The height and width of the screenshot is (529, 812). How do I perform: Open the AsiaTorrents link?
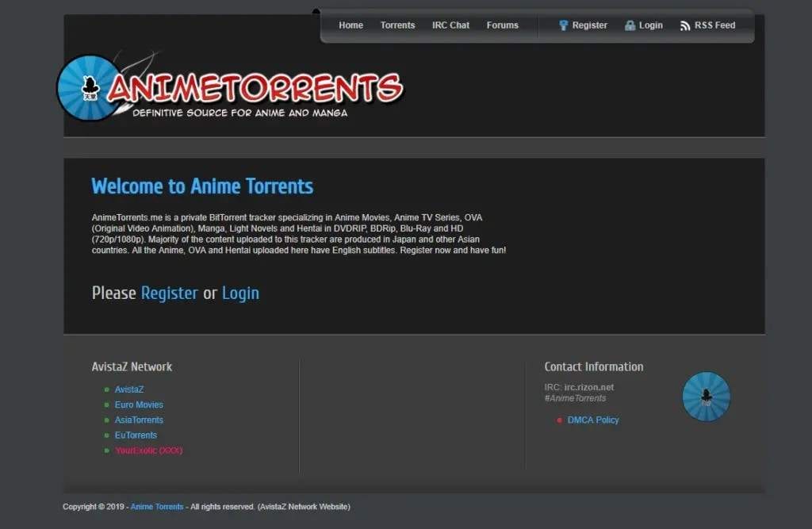139,420
